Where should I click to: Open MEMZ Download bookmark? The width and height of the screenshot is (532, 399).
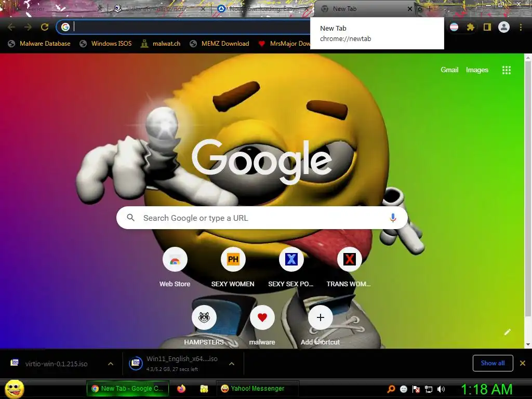[x=220, y=44]
